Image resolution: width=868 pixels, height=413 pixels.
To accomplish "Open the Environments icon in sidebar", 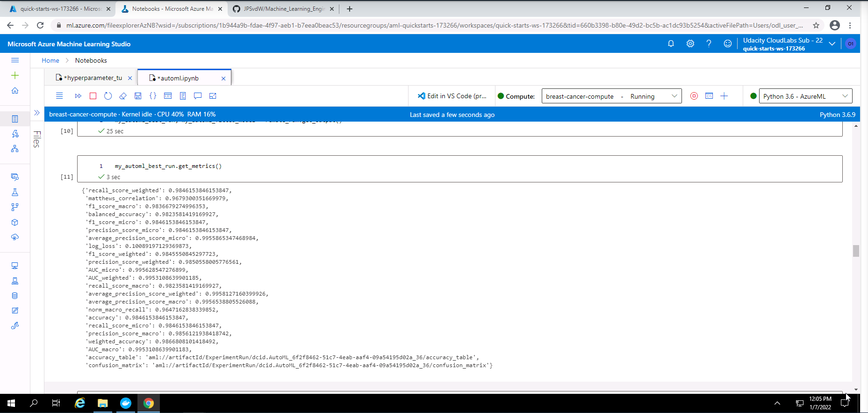I will [15, 281].
